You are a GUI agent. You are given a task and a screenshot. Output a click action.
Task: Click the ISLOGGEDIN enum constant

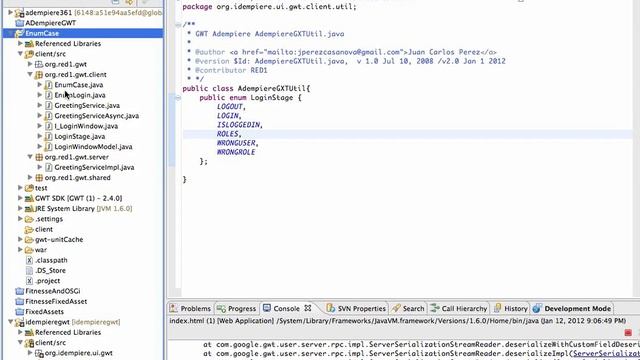[x=239, y=125]
